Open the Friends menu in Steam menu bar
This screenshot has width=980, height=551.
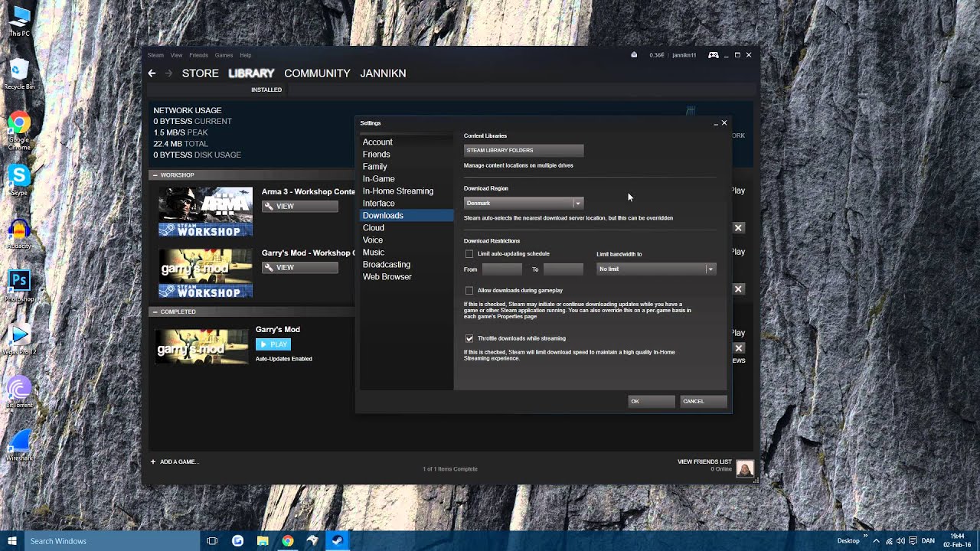pos(198,55)
